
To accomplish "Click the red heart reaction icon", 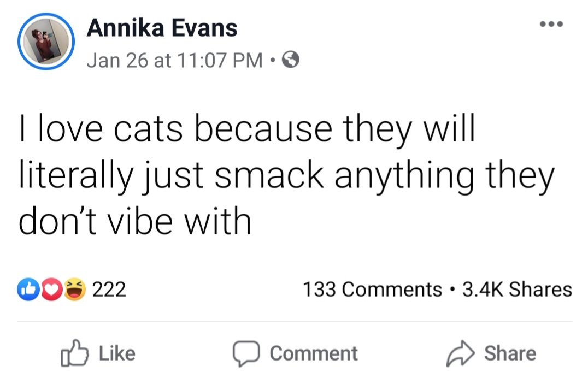I will pyautogui.click(x=51, y=290).
